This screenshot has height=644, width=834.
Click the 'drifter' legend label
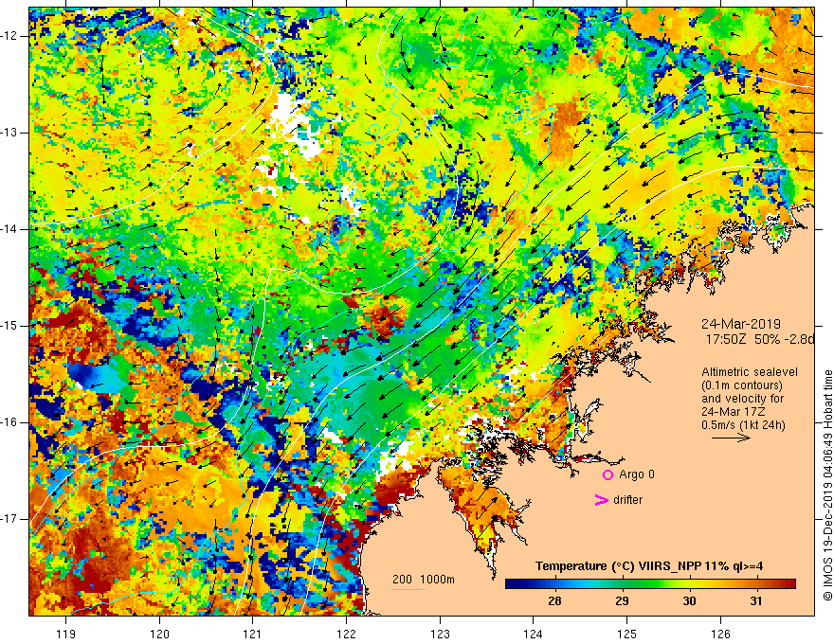click(627, 500)
